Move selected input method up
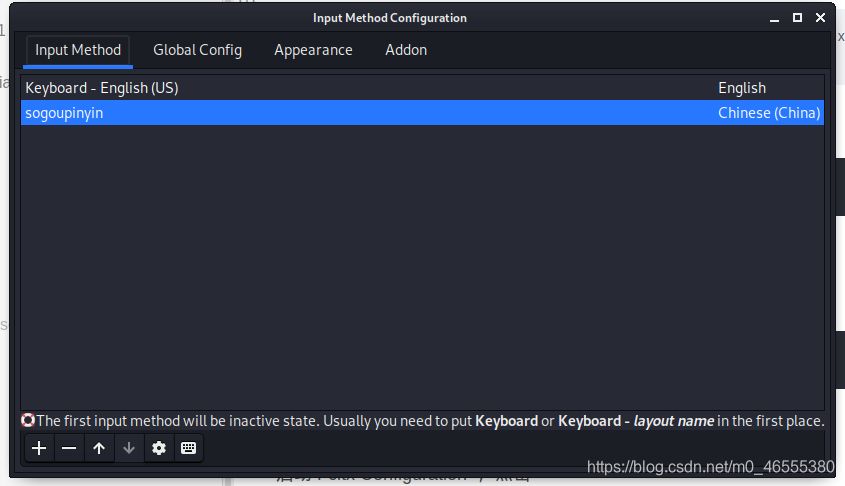 pyautogui.click(x=99, y=448)
